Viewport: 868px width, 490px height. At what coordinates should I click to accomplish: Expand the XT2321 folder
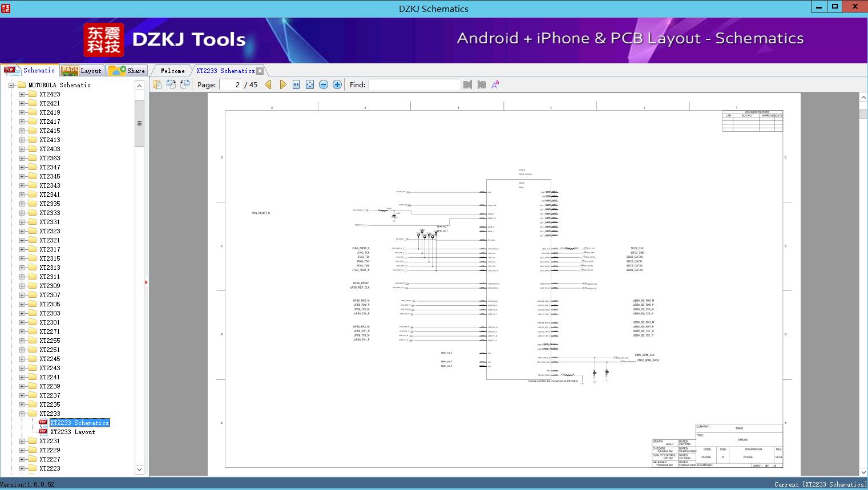click(x=22, y=240)
